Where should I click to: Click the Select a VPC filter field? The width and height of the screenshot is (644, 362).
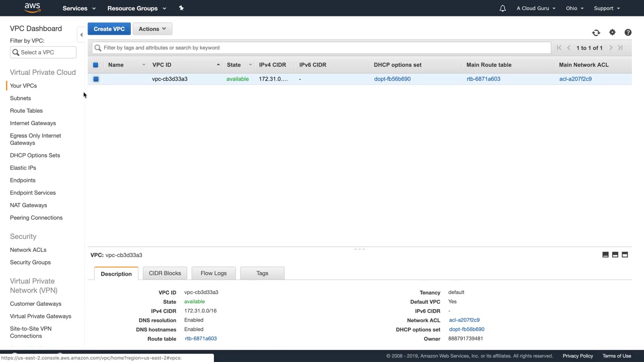coord(43,52)
